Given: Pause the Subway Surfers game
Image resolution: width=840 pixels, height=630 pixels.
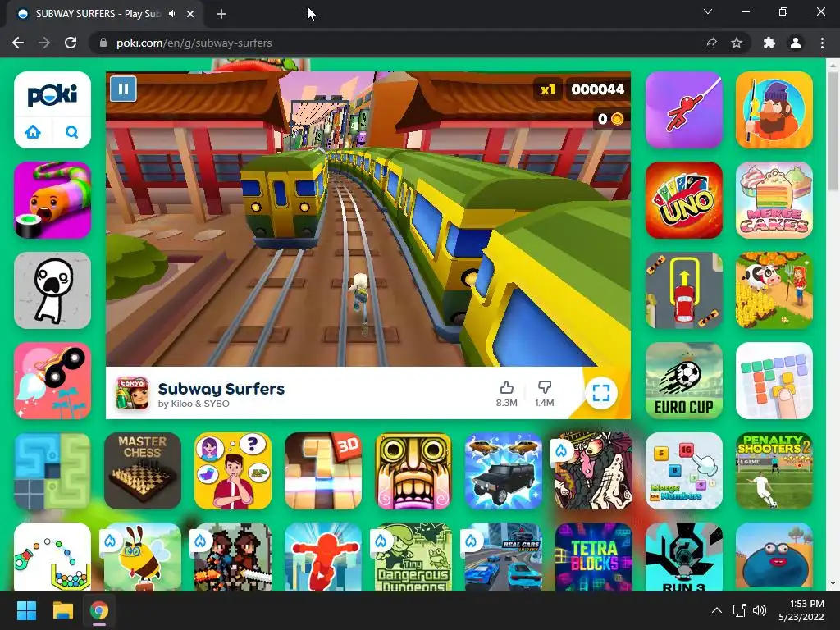Looking at the screenshot, I should point(123,89).
